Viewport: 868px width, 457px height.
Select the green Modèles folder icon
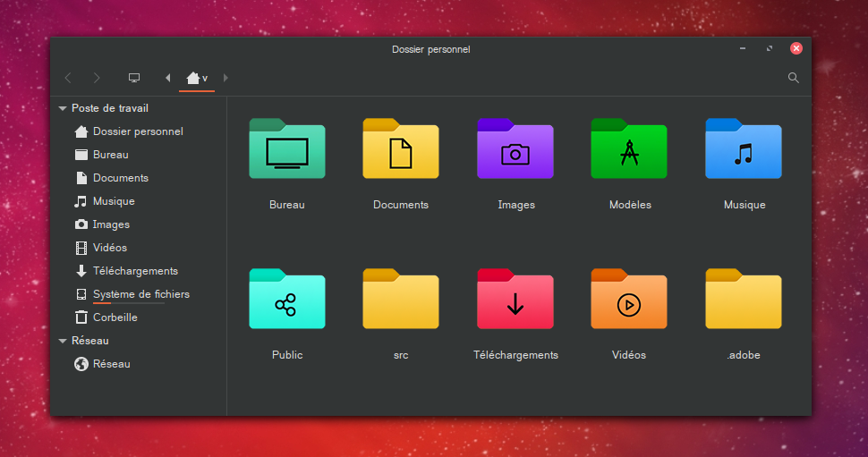pyautogui.click(x=629, y=148)
